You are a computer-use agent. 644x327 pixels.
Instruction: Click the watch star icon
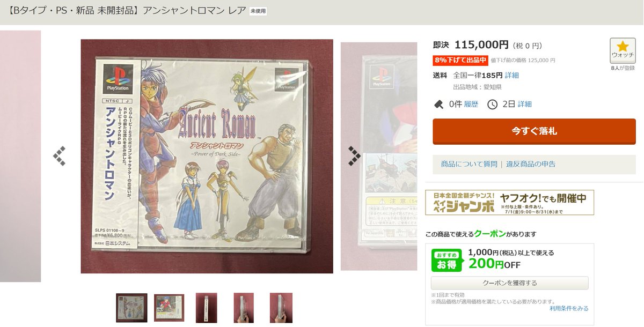pos(623,46)
